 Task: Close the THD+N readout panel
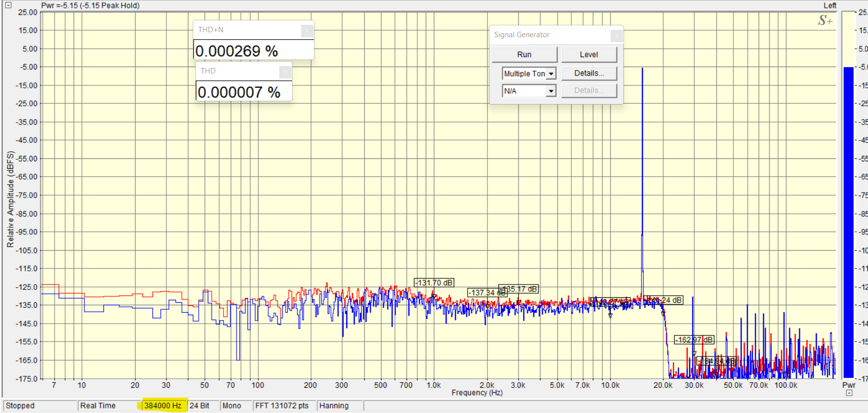click(307, 31)
